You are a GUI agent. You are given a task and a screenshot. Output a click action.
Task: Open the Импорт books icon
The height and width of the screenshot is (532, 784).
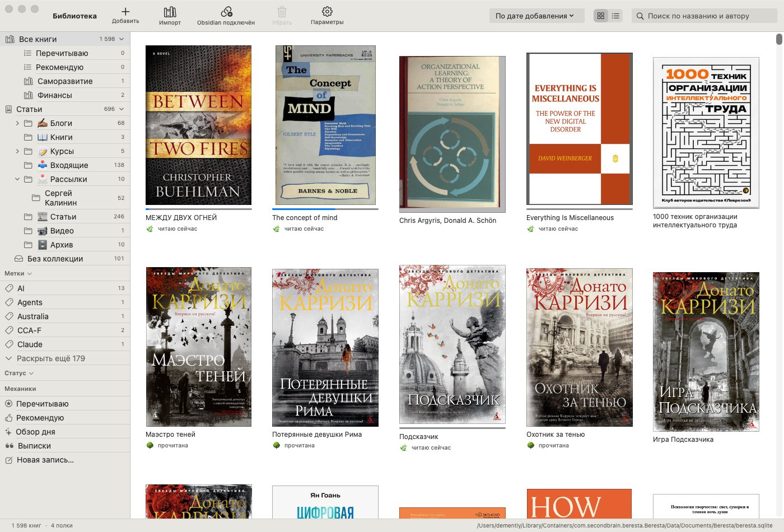(x=170, y=12)
